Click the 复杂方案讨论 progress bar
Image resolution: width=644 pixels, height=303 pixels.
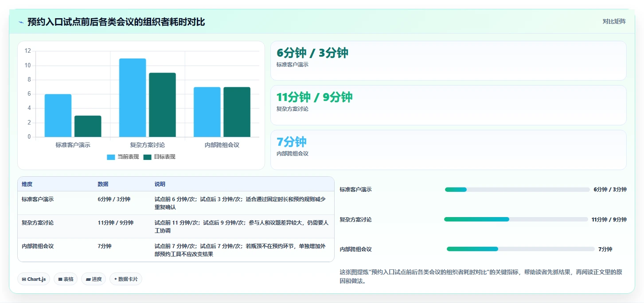point(516,219)
